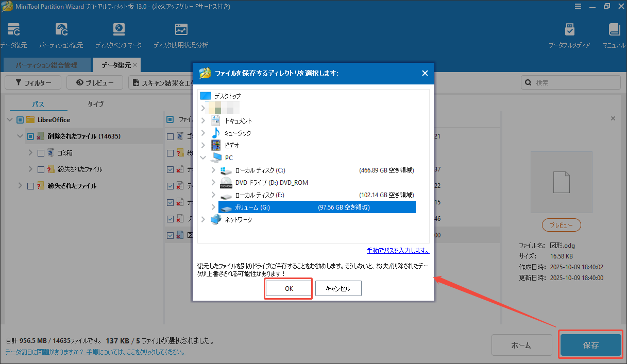
Task: Expand ローカル ディスク (E:) in dialog
Action: 213,195
